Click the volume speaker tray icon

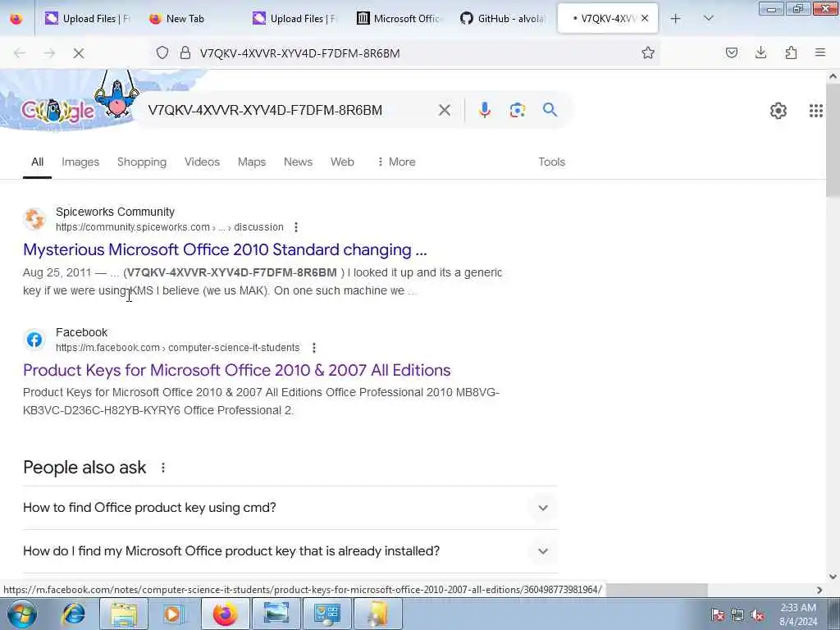756,615
